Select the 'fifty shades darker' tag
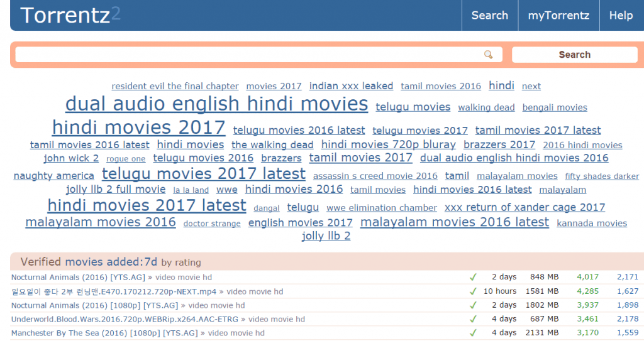Image resolution: width=644 pixels, height=341 pixels. click(x=602, y=176)
